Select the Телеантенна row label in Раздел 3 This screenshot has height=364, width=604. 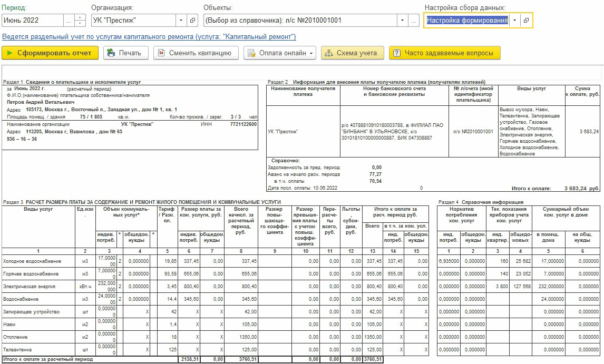pyautogui.click(x=17, y=350)
